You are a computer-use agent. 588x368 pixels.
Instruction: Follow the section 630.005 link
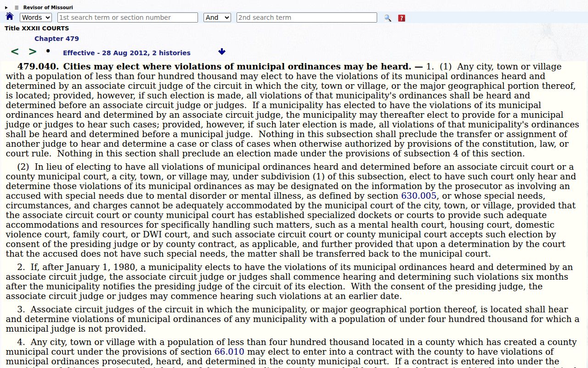[x=419, y=195]
